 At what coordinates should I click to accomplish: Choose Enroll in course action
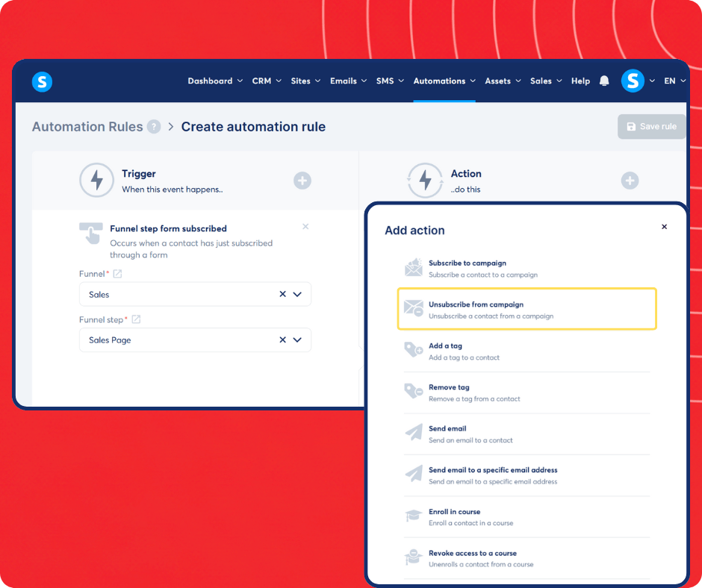[x=527, y=517]
